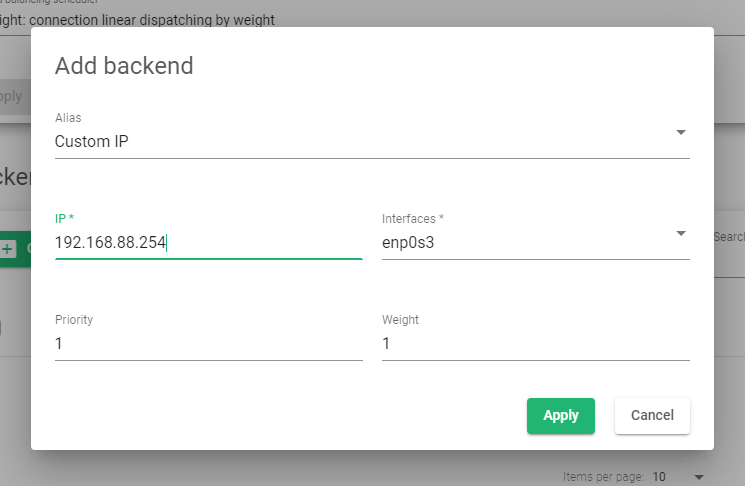This screenshot has height=486, width=745.
Task: Open the Items per page dropdown arrow
Action: pos(698,477)
